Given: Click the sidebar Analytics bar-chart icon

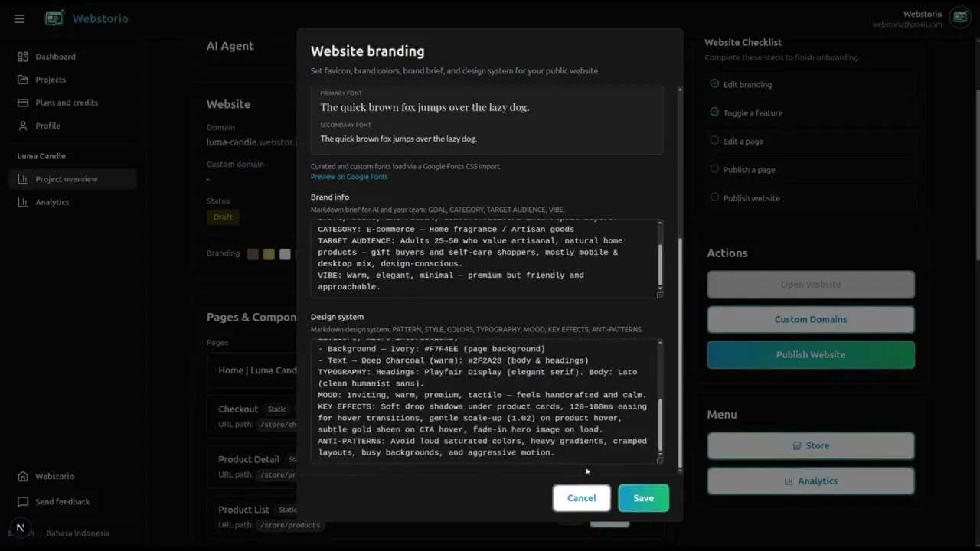Looking at the screenshot, I should (23, 202).
